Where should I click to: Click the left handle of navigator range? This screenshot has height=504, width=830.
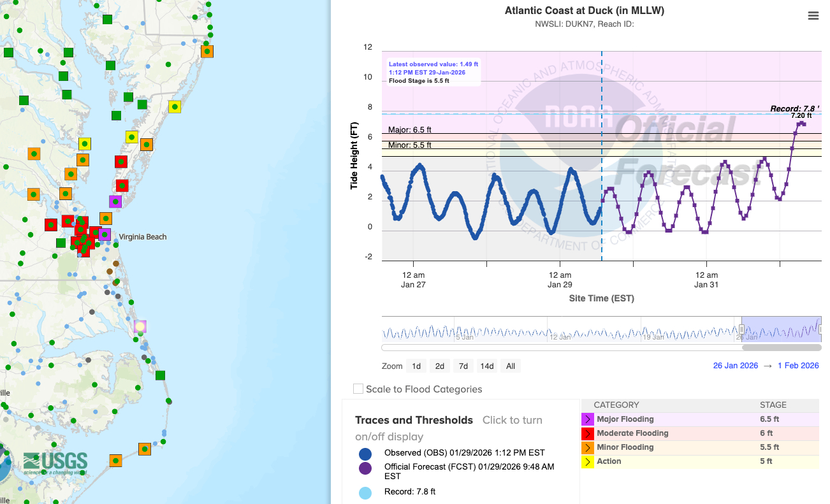point(741,329)
